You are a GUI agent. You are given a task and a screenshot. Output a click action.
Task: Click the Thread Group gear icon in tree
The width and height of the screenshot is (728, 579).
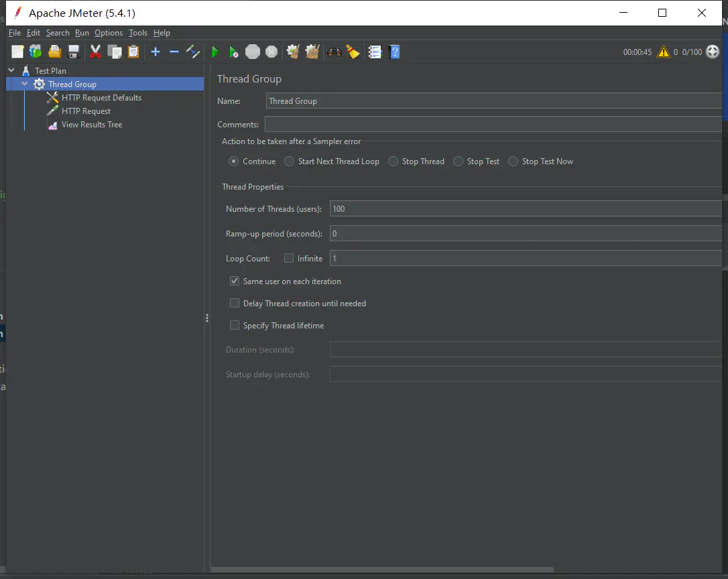pos(39,84)
